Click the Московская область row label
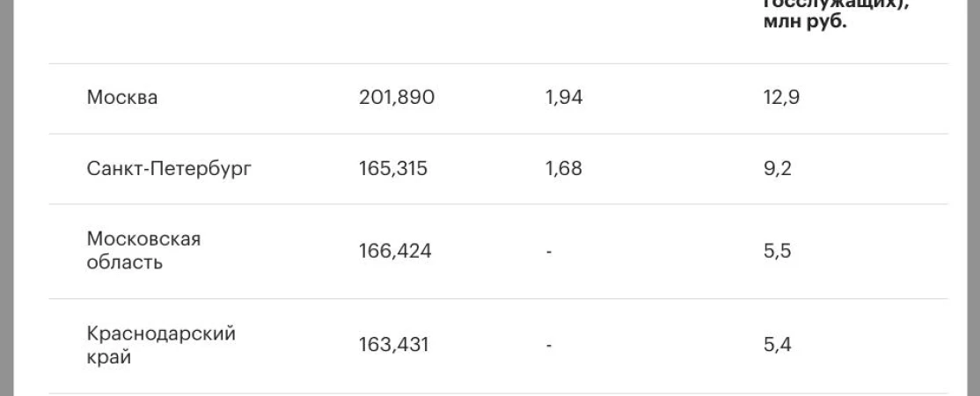This screenshot has height=396, width=980. click(x=143, y=251)
